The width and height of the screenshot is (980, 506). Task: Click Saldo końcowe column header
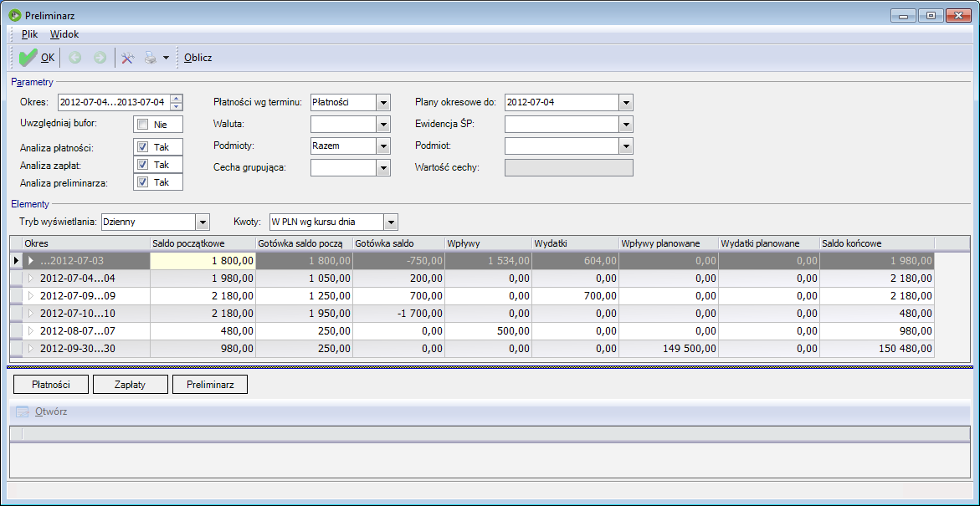pos(878,243)
